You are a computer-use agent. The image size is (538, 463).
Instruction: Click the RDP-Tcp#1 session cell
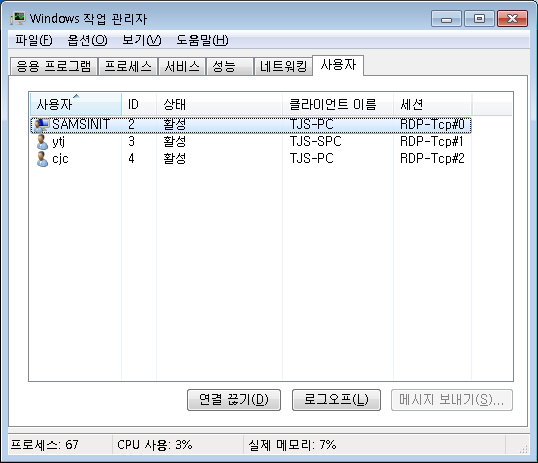[x=432, y=141]
